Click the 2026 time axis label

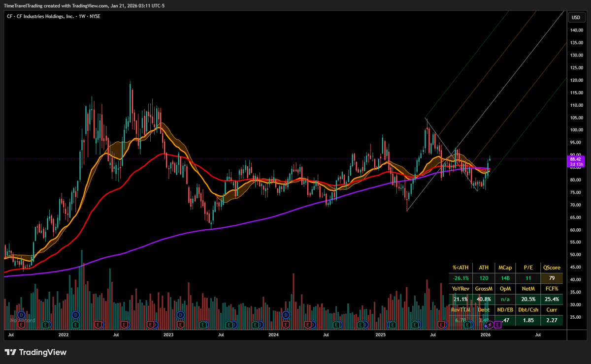pos(485,335)
